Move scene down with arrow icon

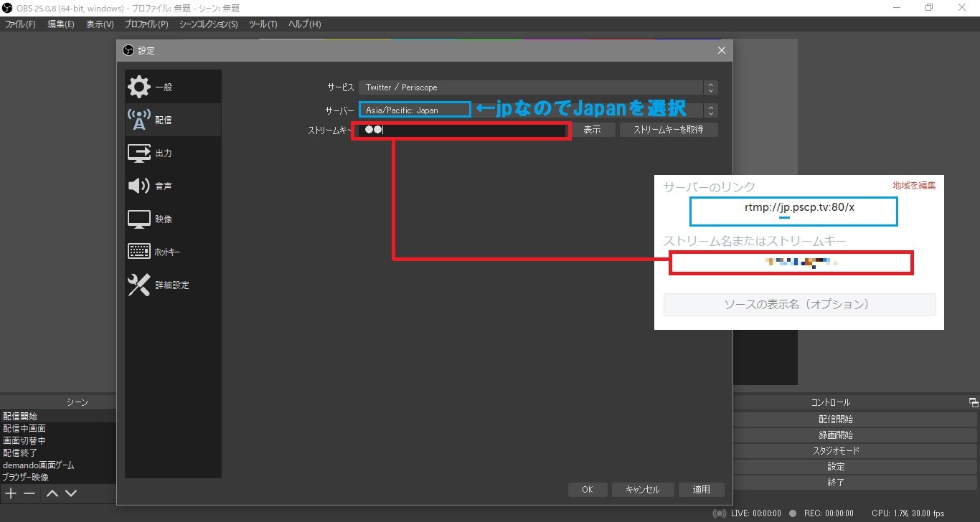[x=71, y=493]
